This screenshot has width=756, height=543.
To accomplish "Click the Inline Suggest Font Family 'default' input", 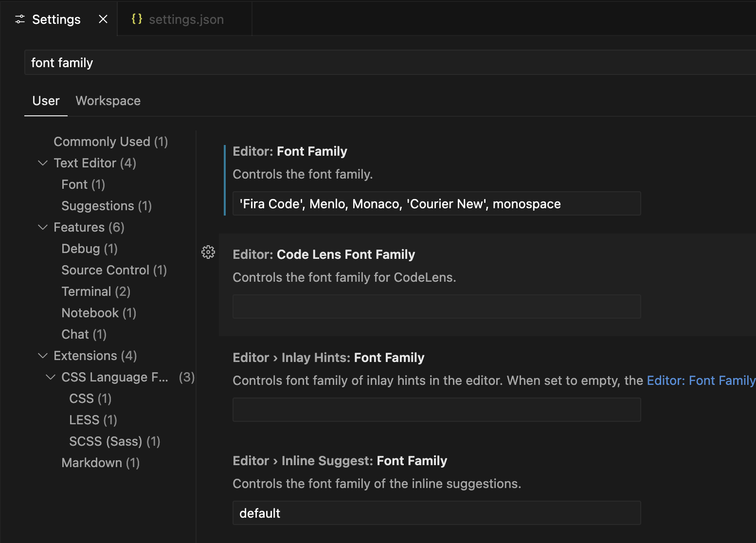I will pyautogui.click(x=436, y=513).
